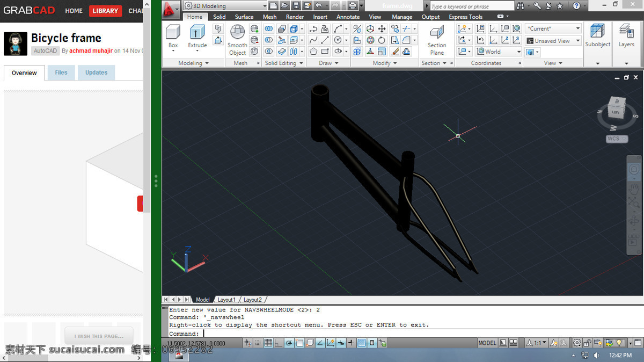The width and height of the screenshot is (644, 362).
Task: Open the Unsaved View dropdown
Action: pyautogui.click(x=553, y=41)
